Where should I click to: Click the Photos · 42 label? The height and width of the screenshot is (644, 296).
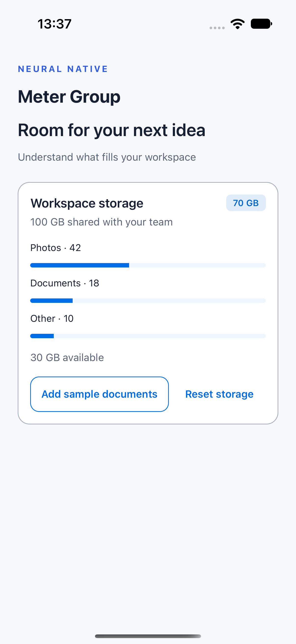55,248
